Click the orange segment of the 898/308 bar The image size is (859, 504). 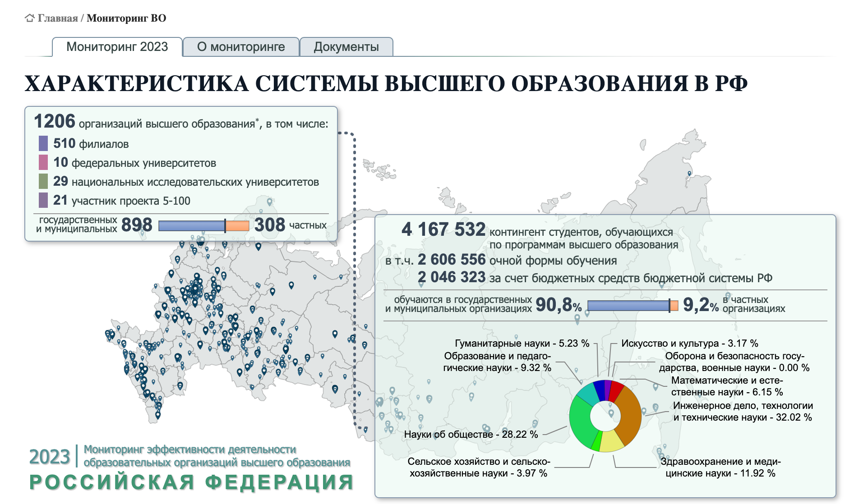pos(237,225)
